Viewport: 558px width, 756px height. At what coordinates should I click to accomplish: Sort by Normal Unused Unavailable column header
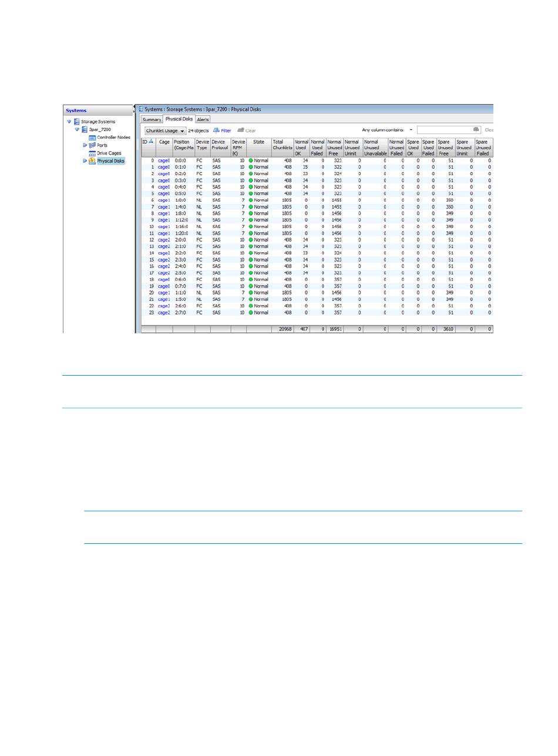(x=375, y=148)
